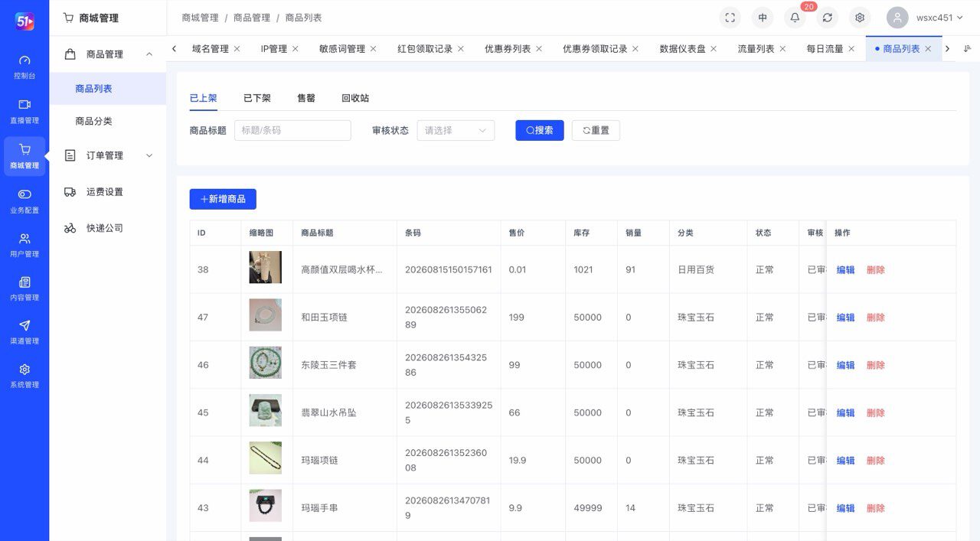This screenshot has height=541, width=980.
Task: Open 系统管理 gear in sidebar
Action: pos(24,376)
